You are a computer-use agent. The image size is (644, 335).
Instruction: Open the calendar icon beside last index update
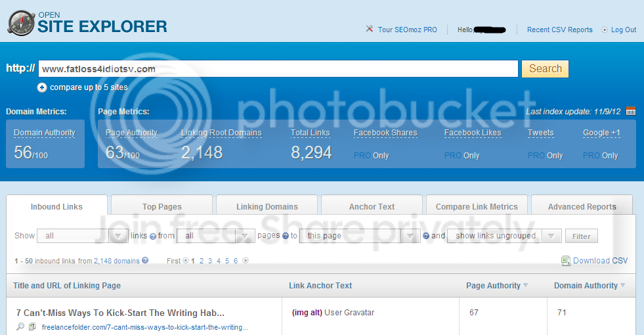630,111
